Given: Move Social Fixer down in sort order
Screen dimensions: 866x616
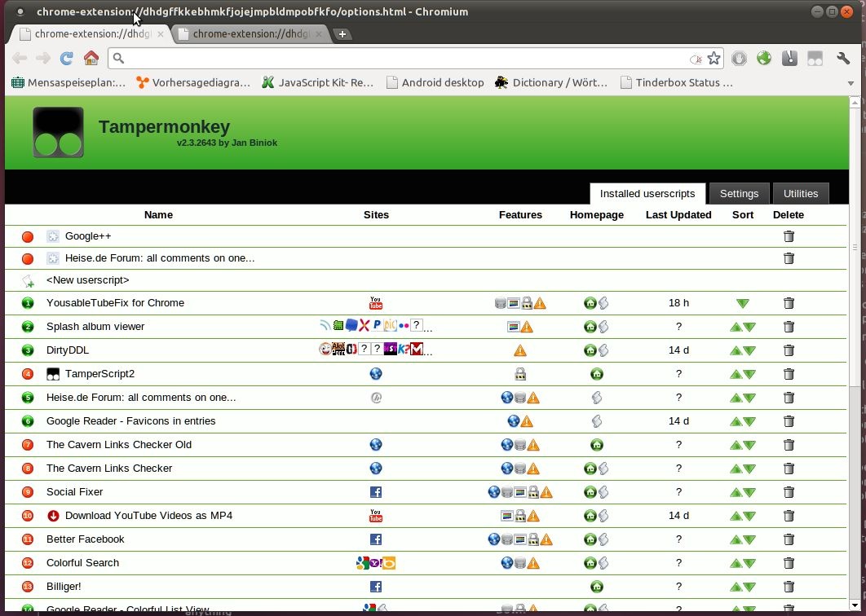Looking at the screenshot, I should (x=749, y=493).
